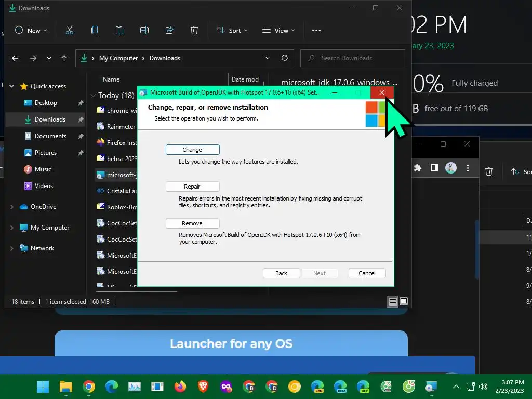Select the CristalixLauncher file
Viewport: 532px width, 399px height.
[117, 191]
